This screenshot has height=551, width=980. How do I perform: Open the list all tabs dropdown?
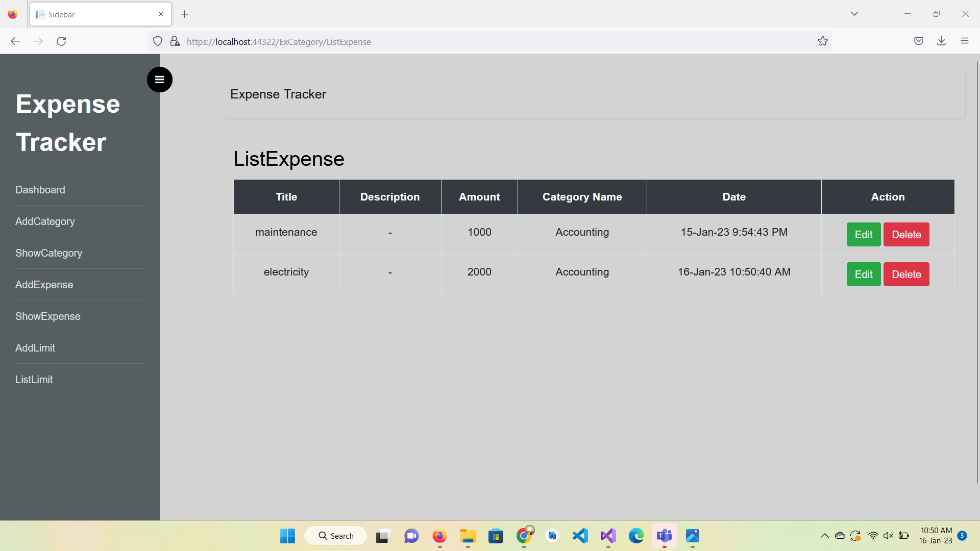pyautogui.click(x=854, y=14)
